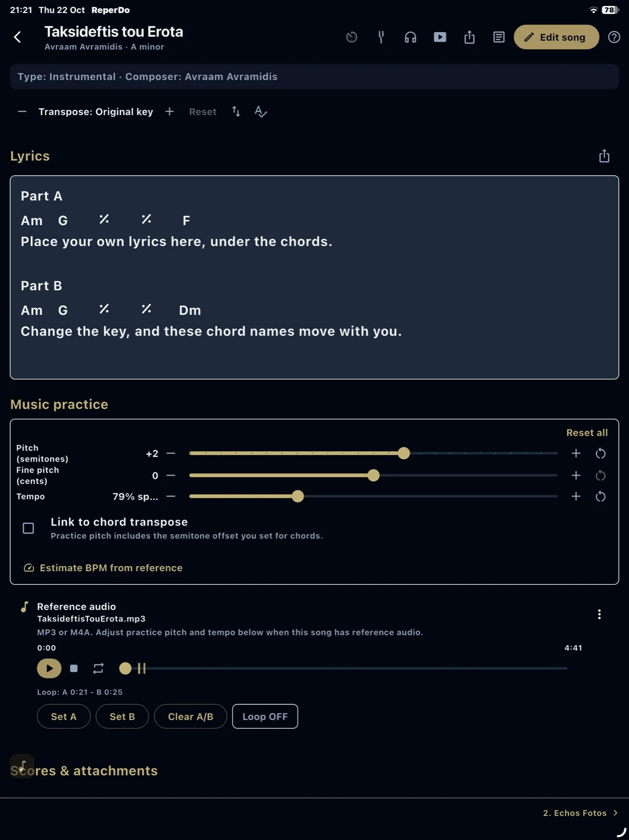Image resolution: width=629 pixels, height=840 pixels.
Task: Open the metronome icon in top toolbar
Action: [351, 37]
